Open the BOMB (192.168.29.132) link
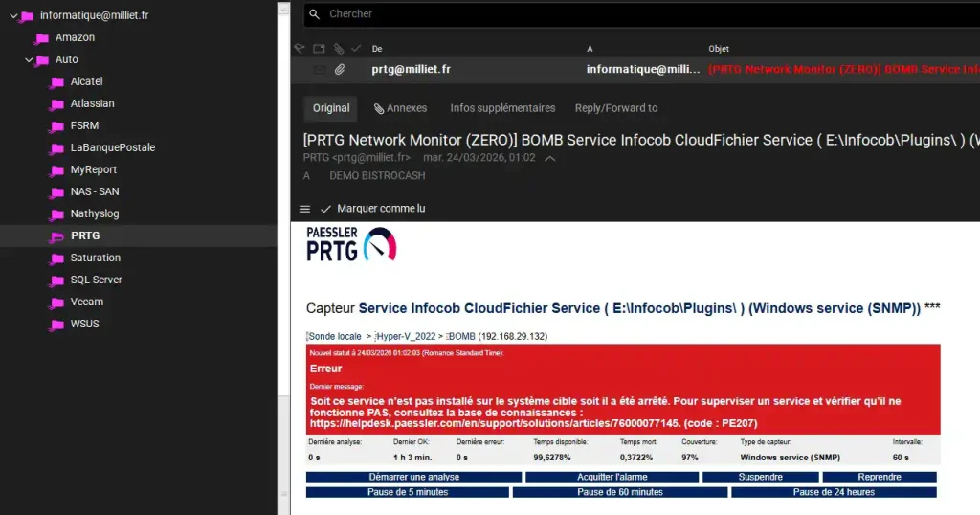This screenshot has height=515, width=980. point(497,336)
